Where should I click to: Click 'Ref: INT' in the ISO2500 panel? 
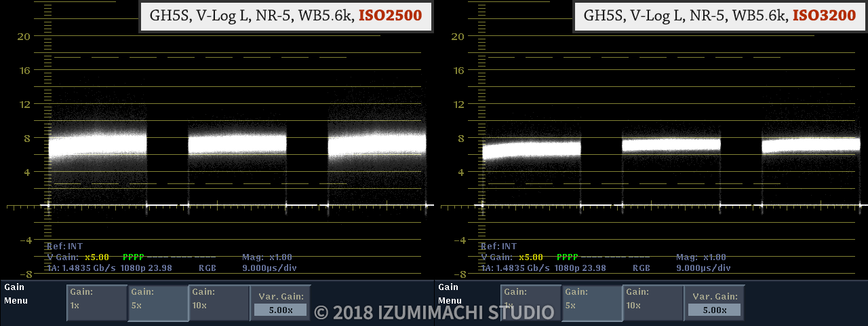point(65,246)
